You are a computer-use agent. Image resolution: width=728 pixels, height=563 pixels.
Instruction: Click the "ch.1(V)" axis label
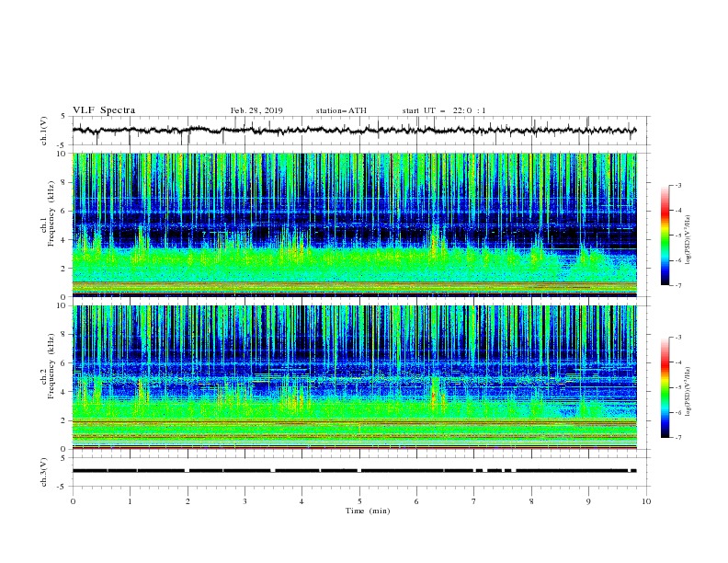[44, 131]
